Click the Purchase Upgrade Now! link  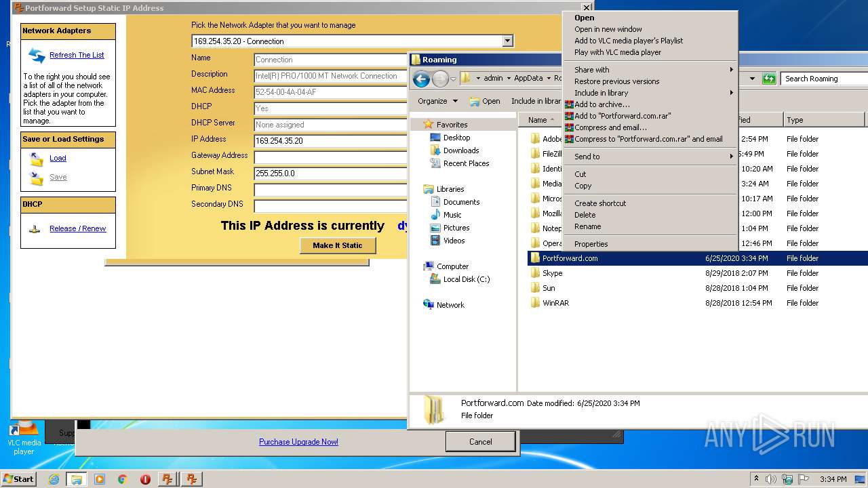pos(298,442)
